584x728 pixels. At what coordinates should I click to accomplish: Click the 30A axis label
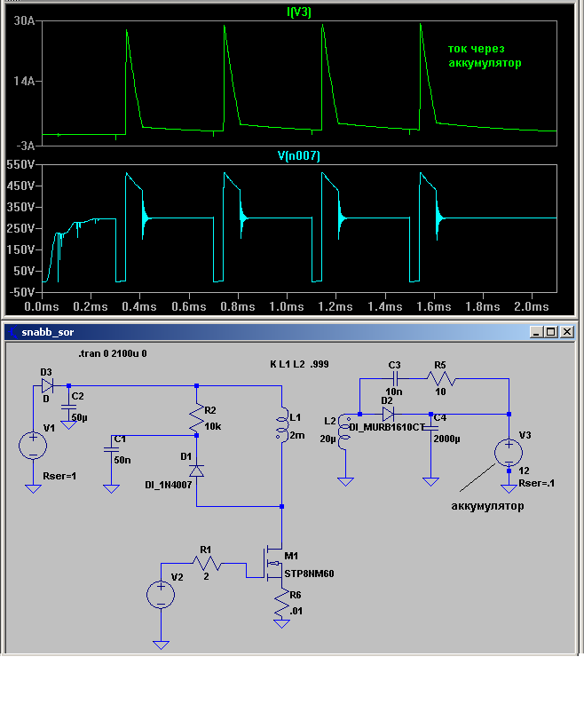point(24,21)
